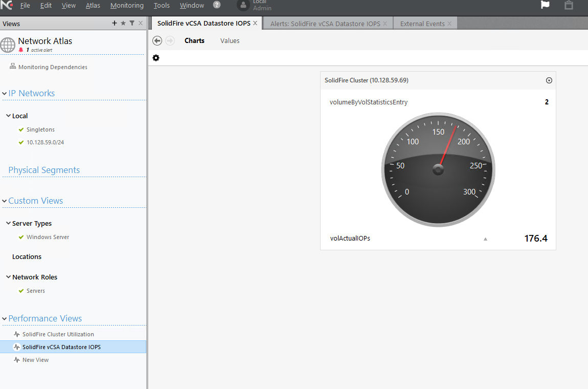Collapse the Network Roles group
This screenshot has height=389, width=588.
coord(8,277)
